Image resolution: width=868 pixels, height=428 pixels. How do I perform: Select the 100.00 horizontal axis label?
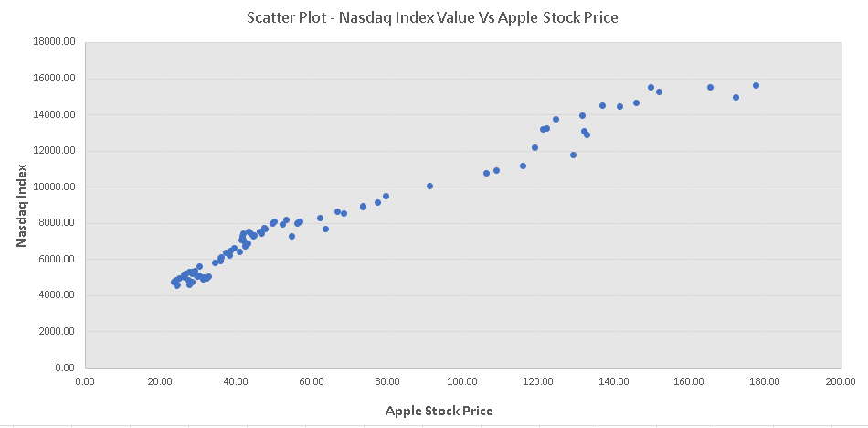click(x=462, y=381)
